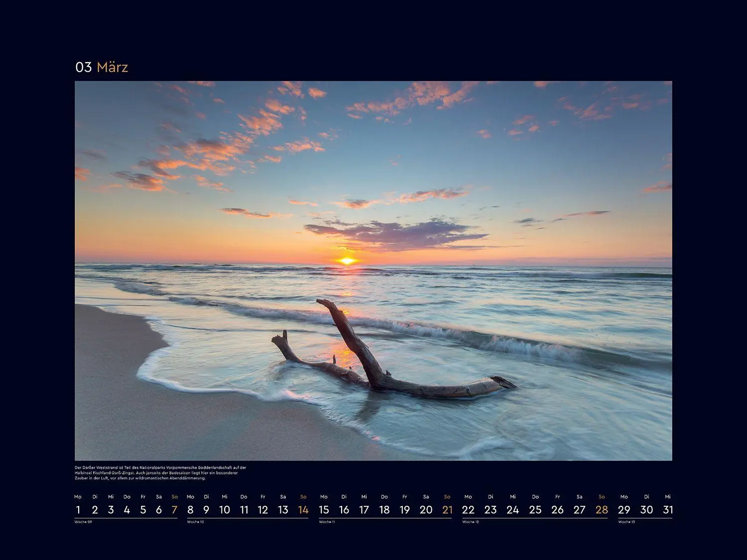Click the "Mi" label above date 31
This screenshot has width=747, height=560.
click(668, 497)
